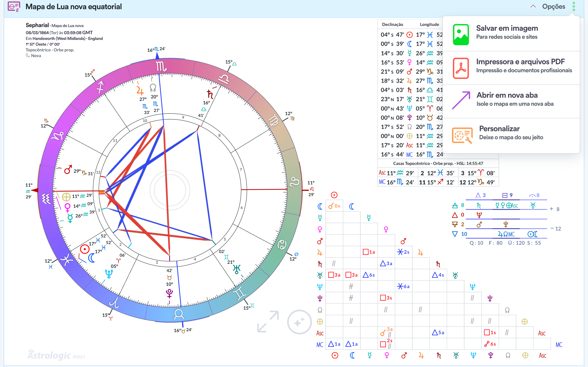Open the green three-dot options menu

[574, 7]
